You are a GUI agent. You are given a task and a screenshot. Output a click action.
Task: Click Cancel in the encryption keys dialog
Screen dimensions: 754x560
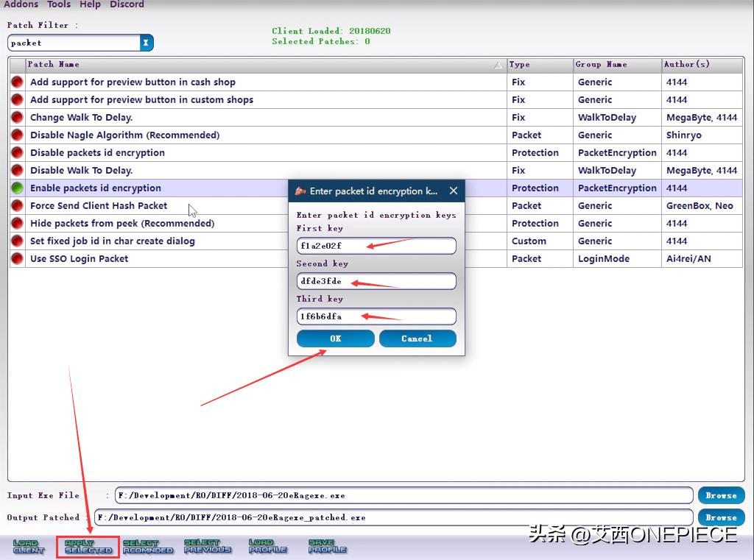[417, 339]
